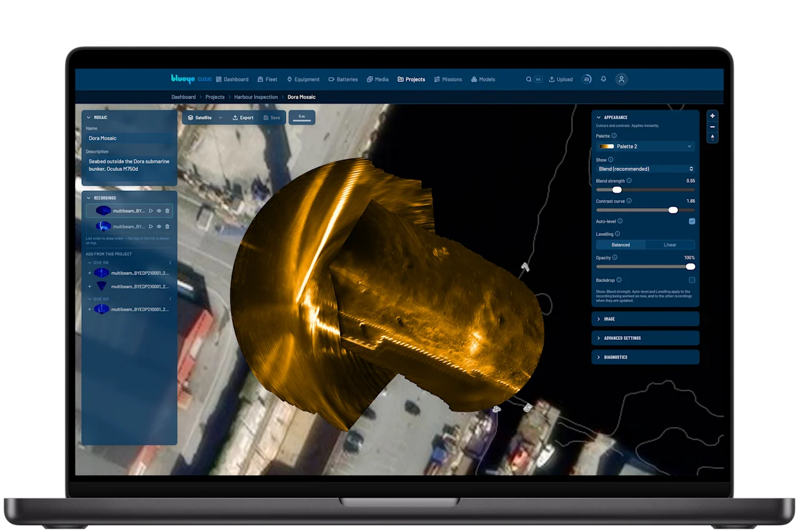Open Harbour Inspection breadcrumb link
The width and height of the screenshot is (799, 532).
click(x=256, y=97)
